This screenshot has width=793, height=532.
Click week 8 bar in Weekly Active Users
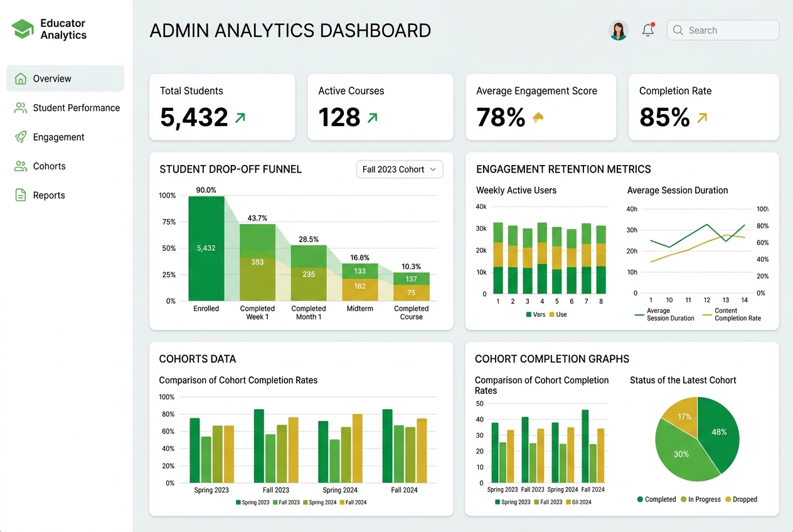click(x=601, y=260)
